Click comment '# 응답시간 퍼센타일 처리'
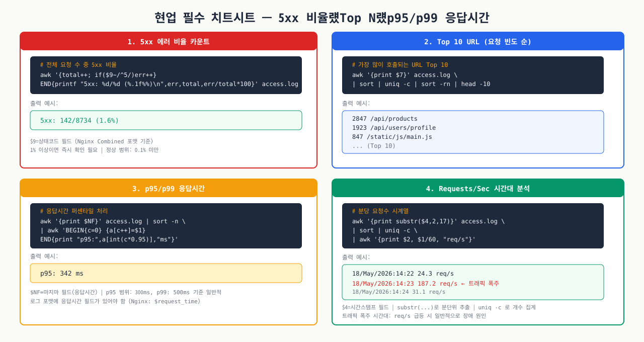644x342 pixels. click(x=74, y=211)
